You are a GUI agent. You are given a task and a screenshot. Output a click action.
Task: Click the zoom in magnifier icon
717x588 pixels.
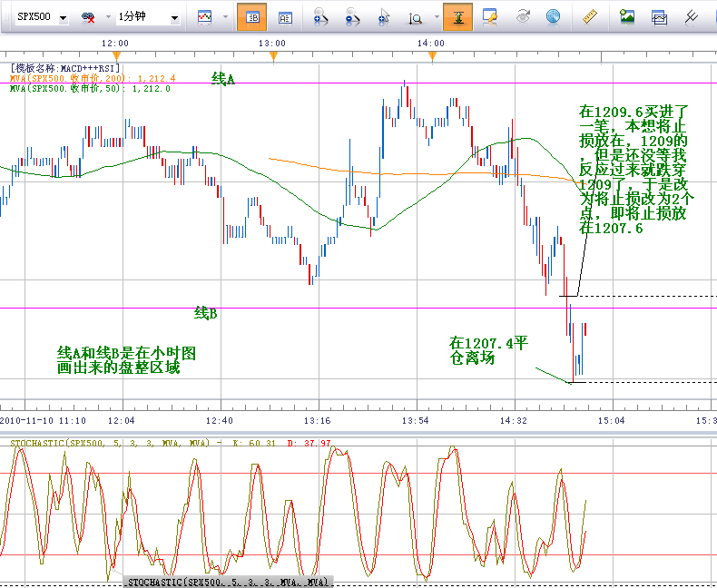coord(320,16)
